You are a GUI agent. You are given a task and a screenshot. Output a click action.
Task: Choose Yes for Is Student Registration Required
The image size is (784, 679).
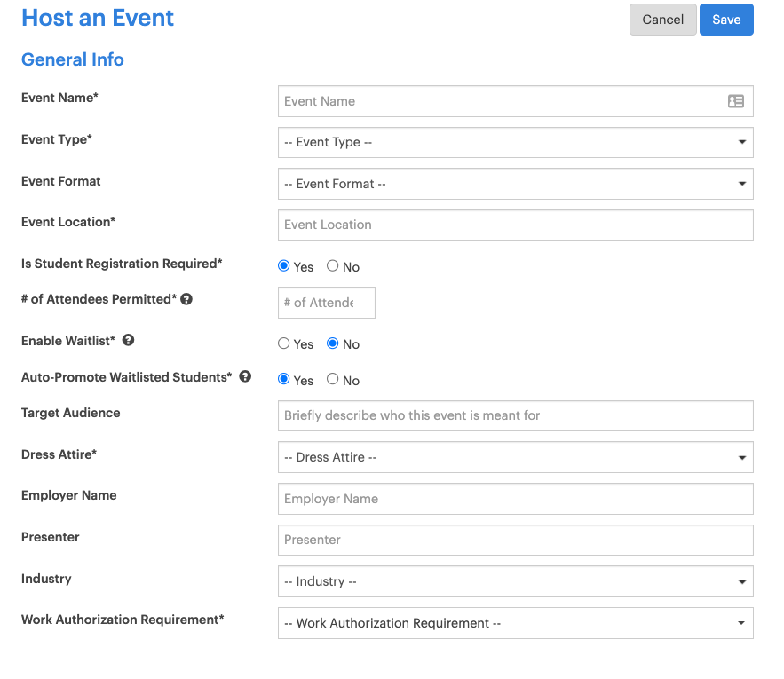click(284, 265)
